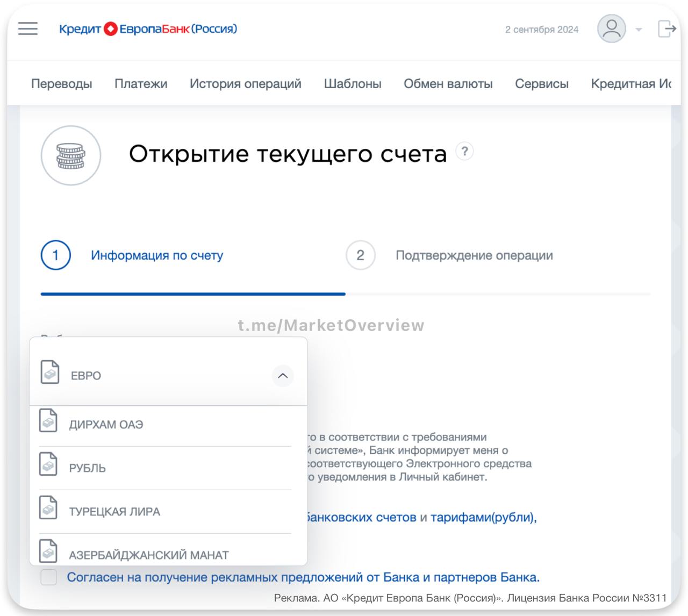Collapse the currency dropdown chevron
Screen dimensions: 688x616
click(283, 376)
